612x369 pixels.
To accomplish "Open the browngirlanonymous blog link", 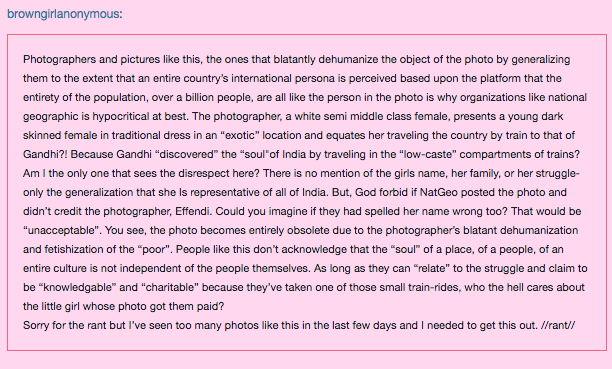I will [63, 14].
